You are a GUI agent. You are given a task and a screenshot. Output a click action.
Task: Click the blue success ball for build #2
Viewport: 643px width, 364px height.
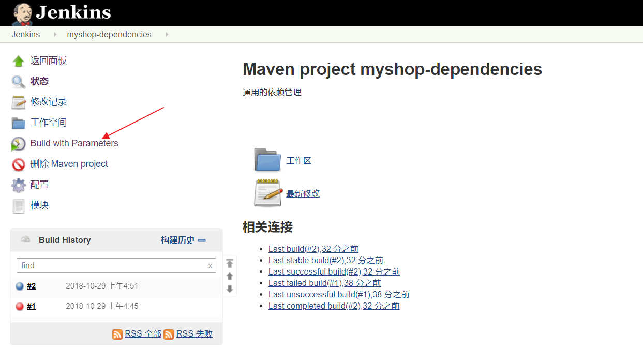pyautogui.click(x=20, y=286)
